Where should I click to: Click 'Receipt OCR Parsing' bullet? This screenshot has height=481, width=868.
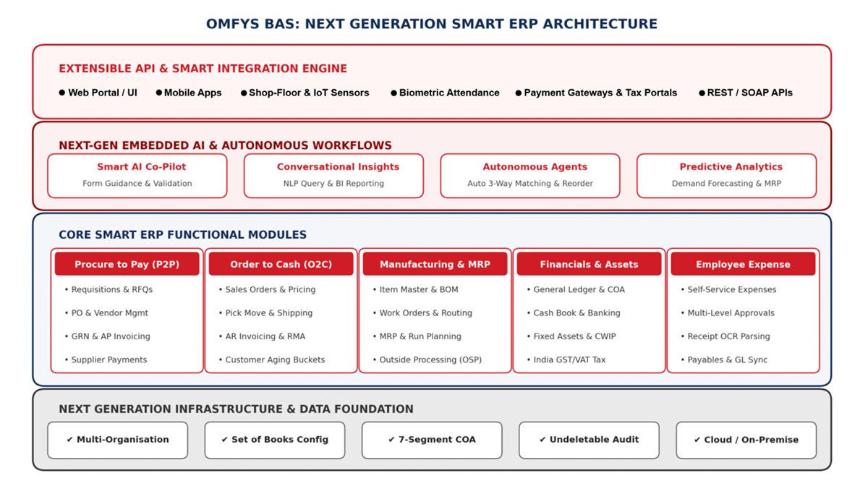point(726,336)
